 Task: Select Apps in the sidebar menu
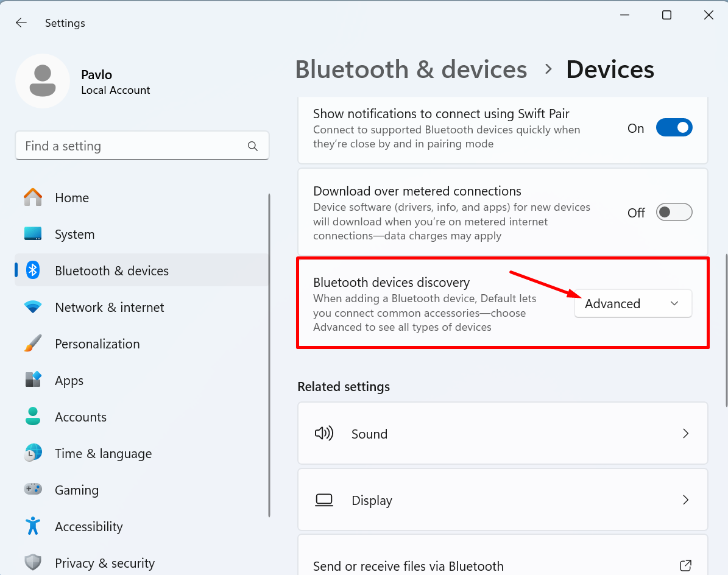69,381
